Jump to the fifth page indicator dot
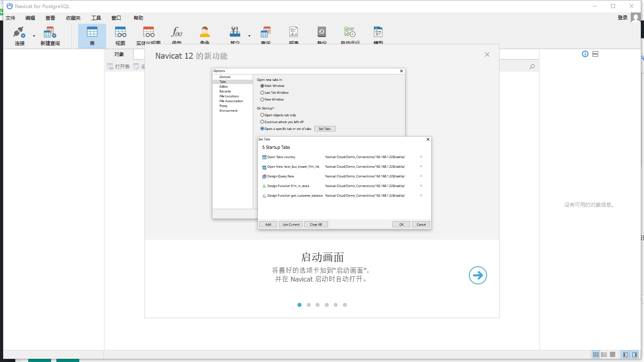 (x=336, y=305)
